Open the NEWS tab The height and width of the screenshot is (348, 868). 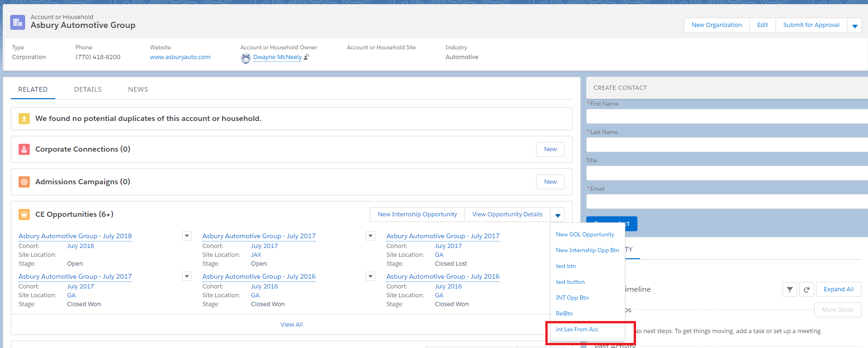(138, 89)
